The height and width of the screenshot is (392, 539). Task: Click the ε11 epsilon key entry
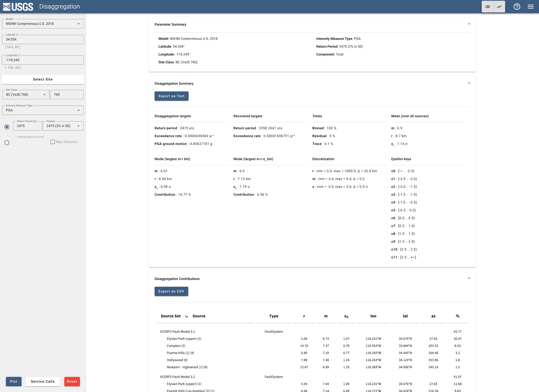[403, 257]
